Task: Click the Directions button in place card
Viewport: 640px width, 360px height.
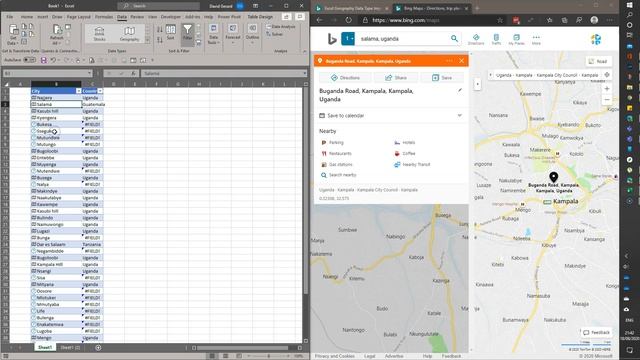Action: point(345,78)
